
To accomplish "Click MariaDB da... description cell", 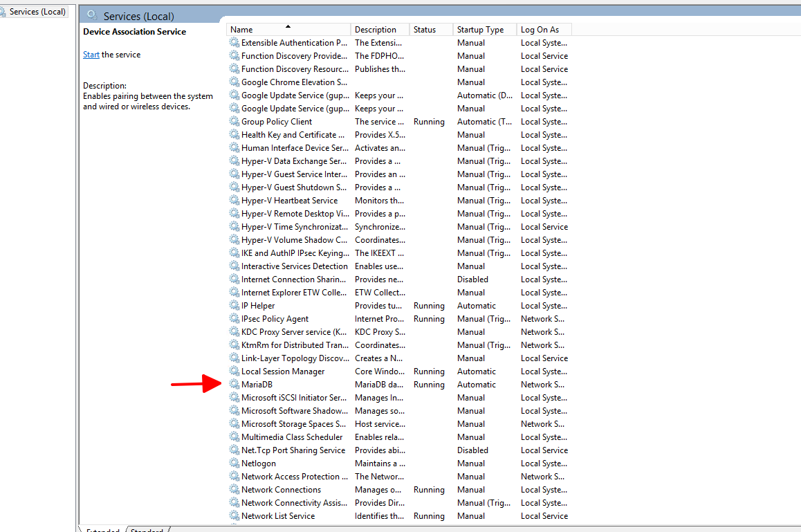I will [x=379, y=385].
